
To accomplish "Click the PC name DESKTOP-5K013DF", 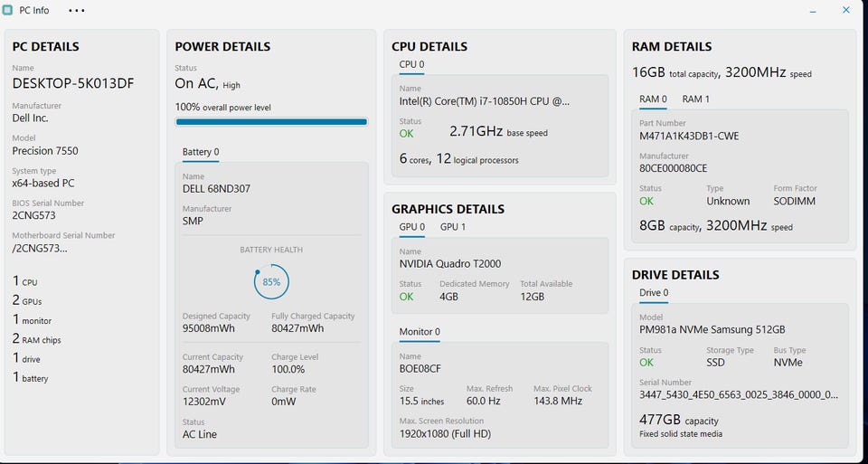I will coord(73,83).
